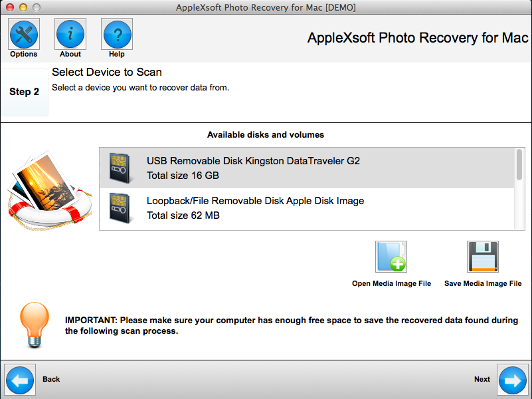Image resolution: width=532 pixels, height=399 pixels.
Task: Click the orange light bulb tip icon
Action: pos(35,325)
